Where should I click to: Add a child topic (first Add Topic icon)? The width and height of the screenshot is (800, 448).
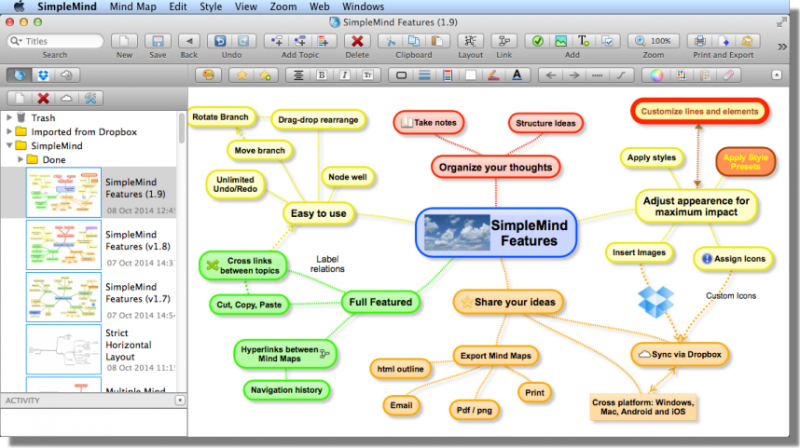click(x=276, y=41)
